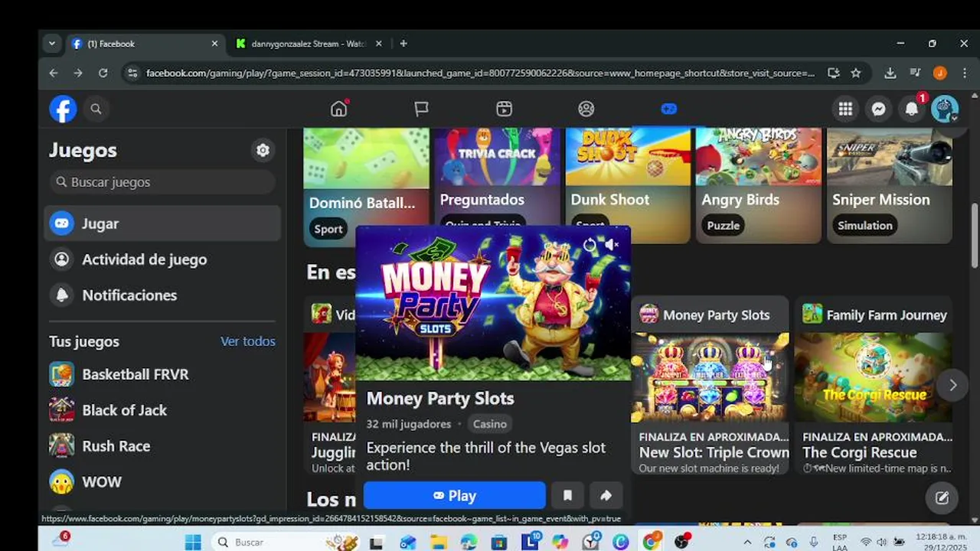Click the Buscar juegos search field

coord(162,182)
